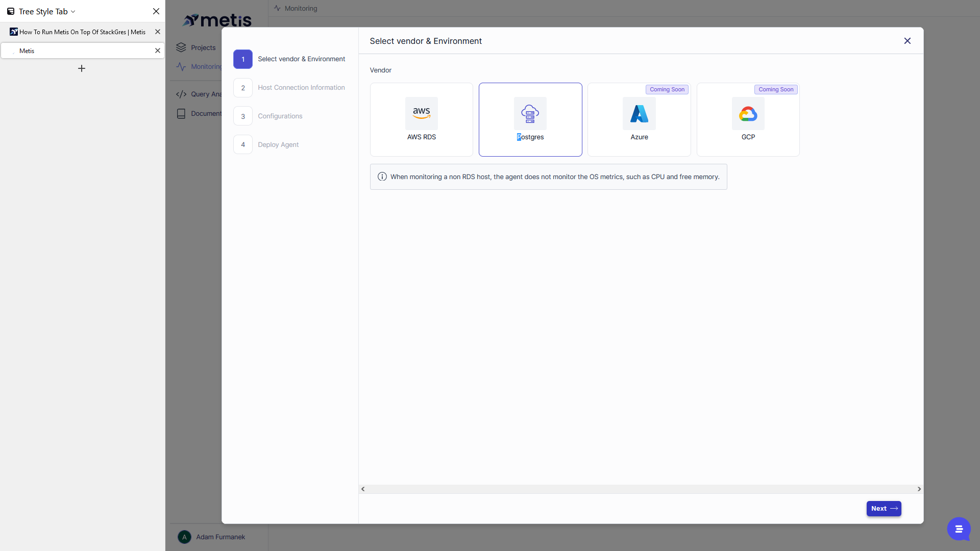Click the Postgres label text
Screen dimensions: 980x551
[x=530, y=137]
